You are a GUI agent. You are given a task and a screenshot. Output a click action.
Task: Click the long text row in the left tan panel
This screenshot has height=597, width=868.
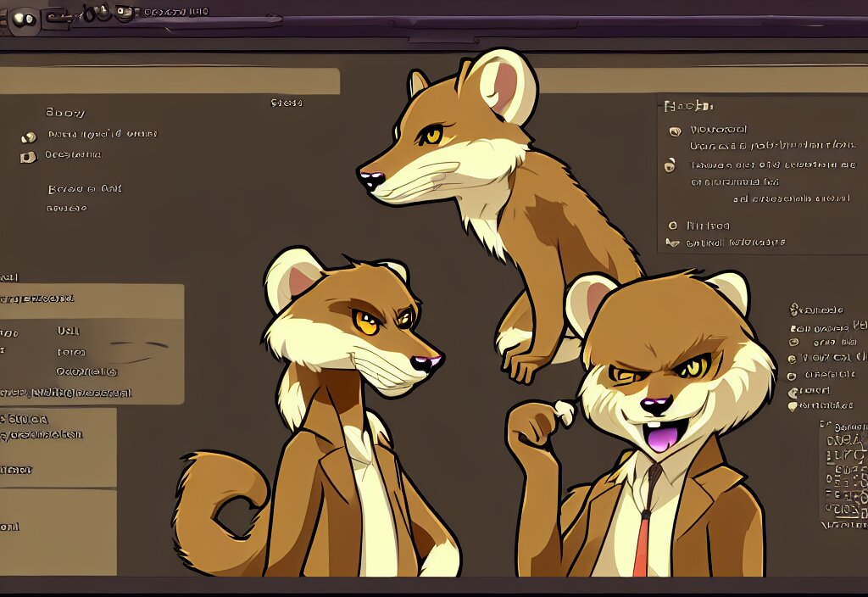68,393
